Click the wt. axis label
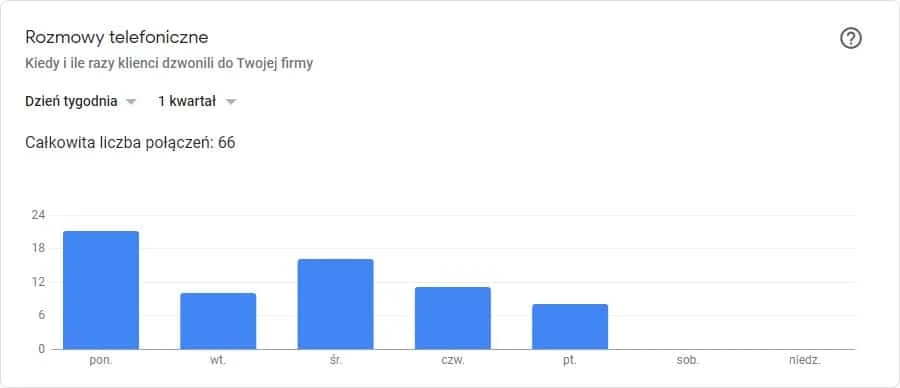 pos(218,362)
